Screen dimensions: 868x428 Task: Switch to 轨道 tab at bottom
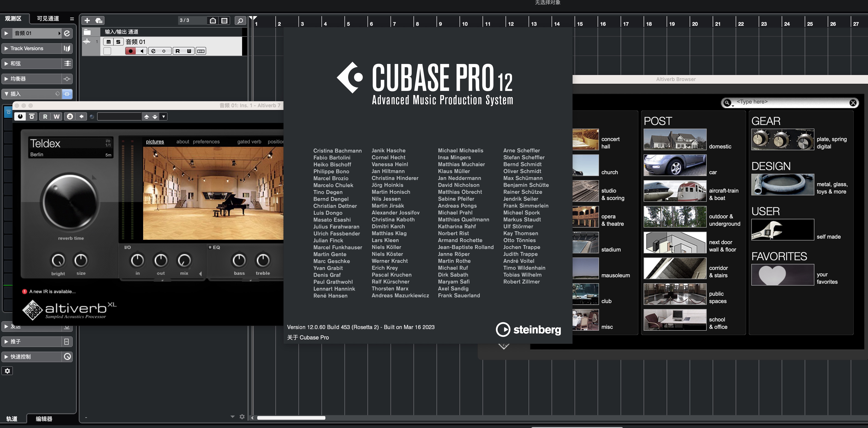(x=12, y=419)
